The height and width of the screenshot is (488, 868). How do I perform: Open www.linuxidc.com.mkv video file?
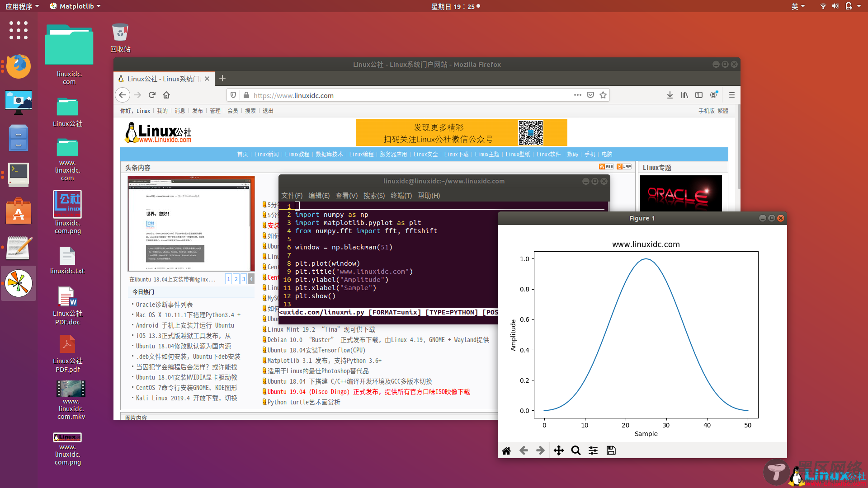71,400
